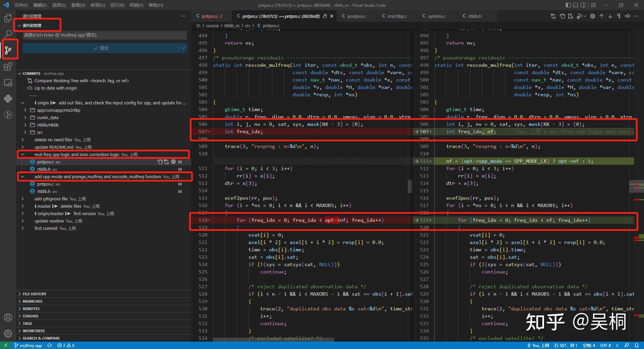Screen dimensions: 644x349
Task: Open the Search view in activity bar
Action: 8,34
